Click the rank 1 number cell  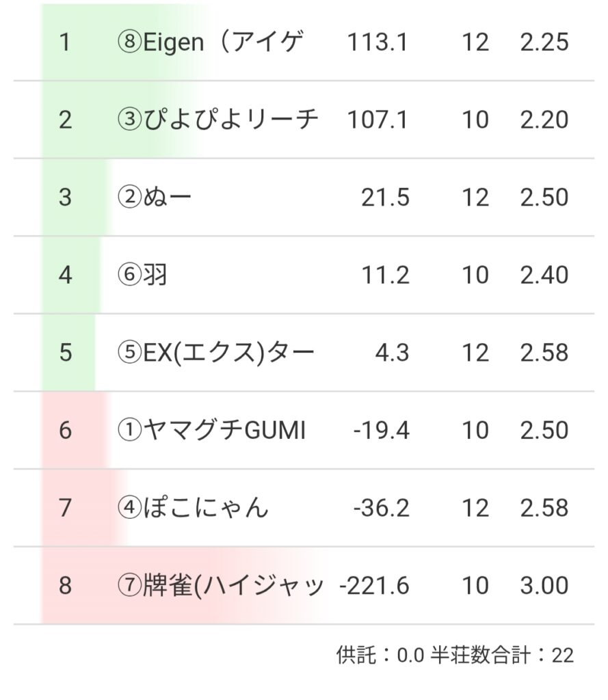point(65,42)
